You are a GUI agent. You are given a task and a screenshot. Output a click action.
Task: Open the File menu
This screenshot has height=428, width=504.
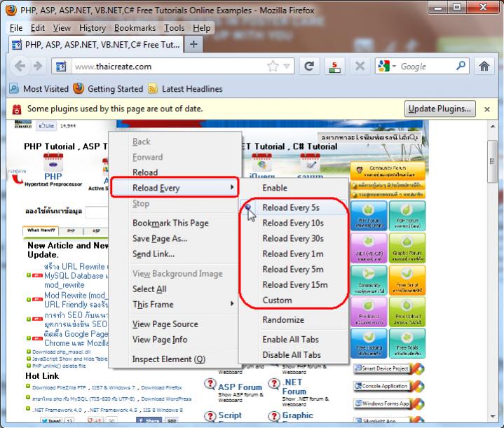[16, 28]
